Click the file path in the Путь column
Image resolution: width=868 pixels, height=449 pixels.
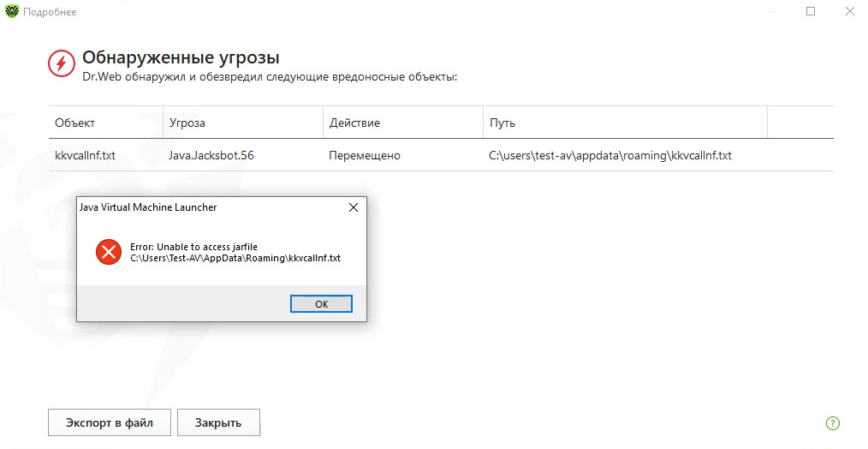pyautogui.click(x=609, y=156)
